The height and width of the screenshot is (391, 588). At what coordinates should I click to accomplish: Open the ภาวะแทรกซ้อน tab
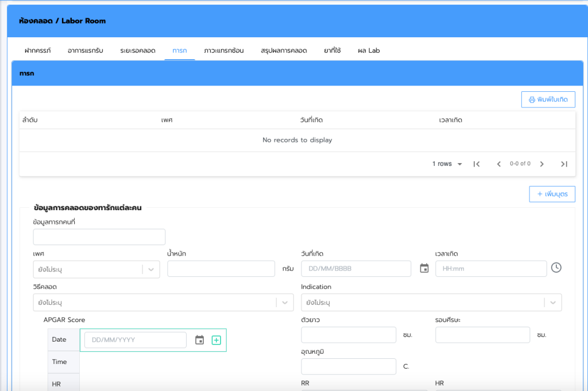[223, 51]
